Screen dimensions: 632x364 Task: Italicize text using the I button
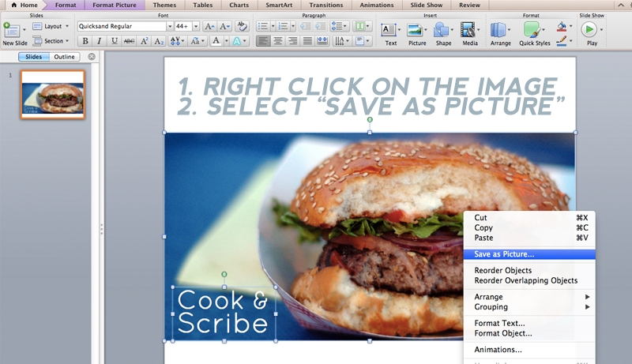100,41
